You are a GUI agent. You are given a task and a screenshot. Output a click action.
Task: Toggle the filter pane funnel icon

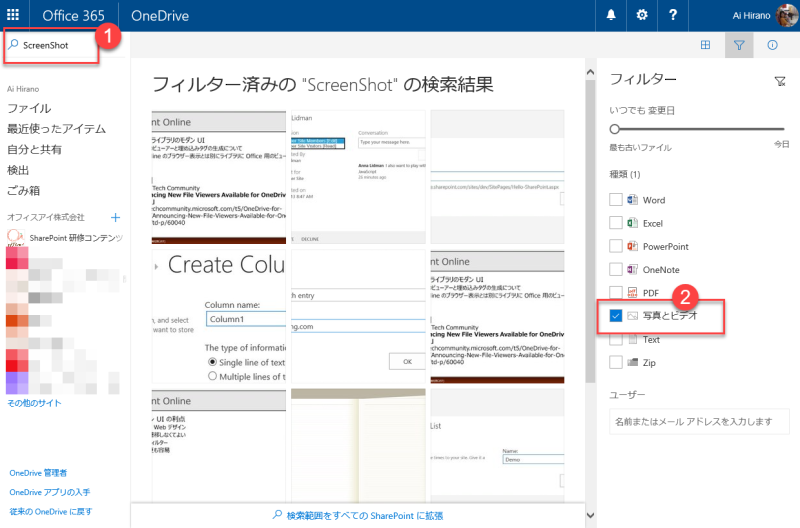[x=739, y=45]
